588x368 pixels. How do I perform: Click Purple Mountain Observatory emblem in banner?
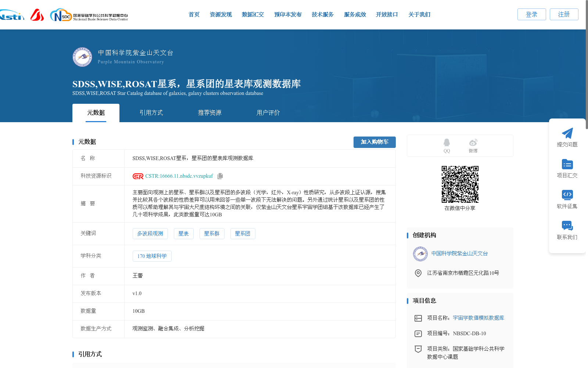pyautogui.click(x=82, y=57)
